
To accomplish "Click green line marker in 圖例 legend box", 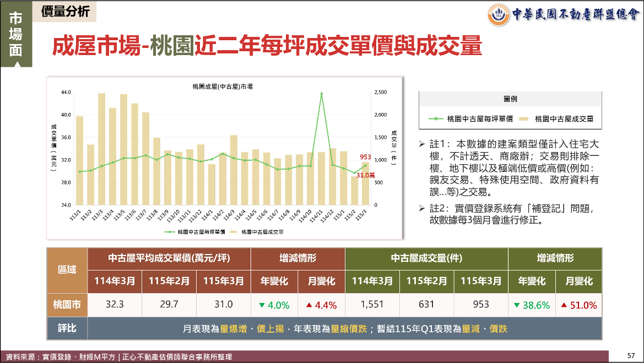I will [436, 118].
